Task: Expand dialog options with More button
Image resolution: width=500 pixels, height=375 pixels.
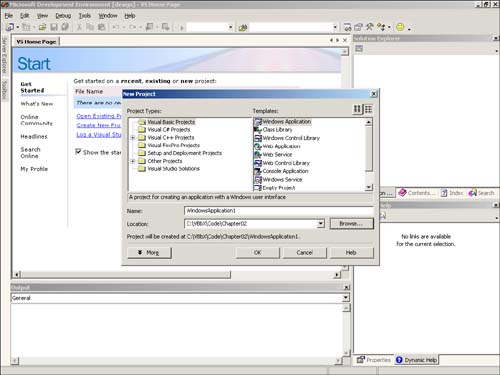Action: coord(149,253)
